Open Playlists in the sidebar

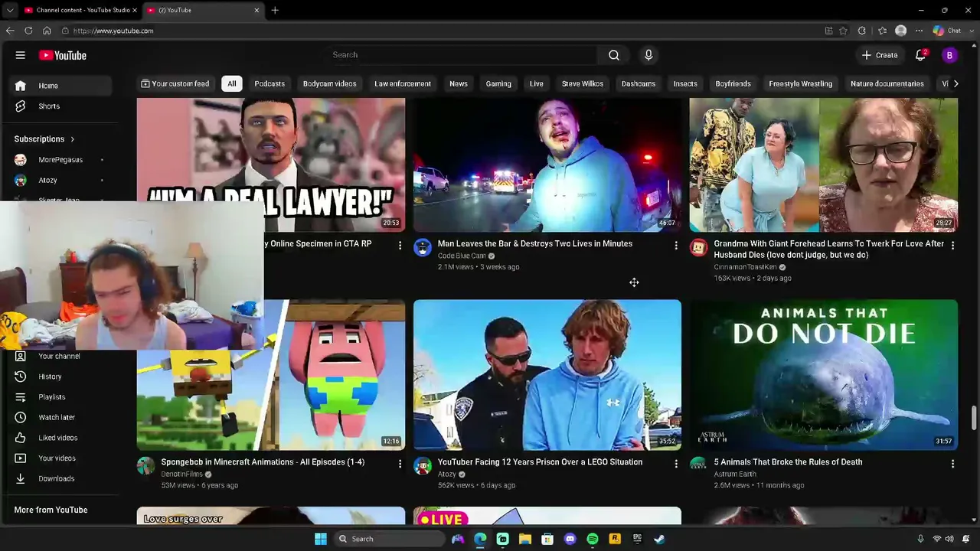61,397
